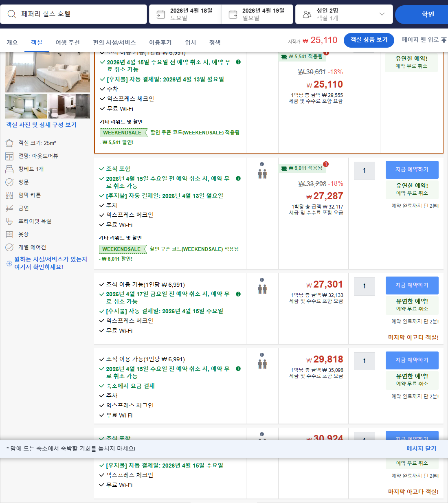The width and height of the screenshot is (448, 503).
Task: Click the private bathroom icon
Action: 9,221
